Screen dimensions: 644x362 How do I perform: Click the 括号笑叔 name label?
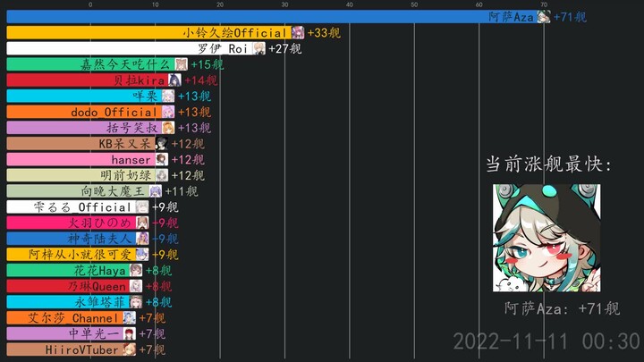pos(132,128)
